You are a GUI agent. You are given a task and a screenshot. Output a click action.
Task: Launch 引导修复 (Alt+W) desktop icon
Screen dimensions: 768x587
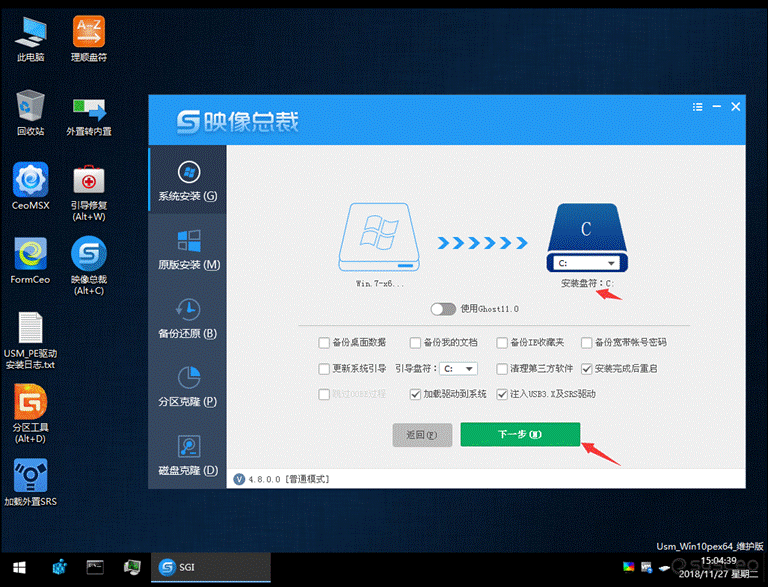[89, 193]
